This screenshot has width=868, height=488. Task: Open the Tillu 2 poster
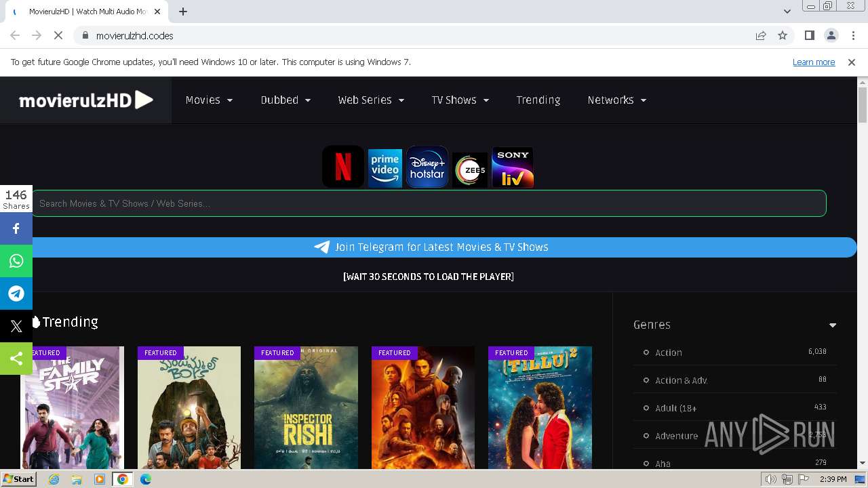540,407
